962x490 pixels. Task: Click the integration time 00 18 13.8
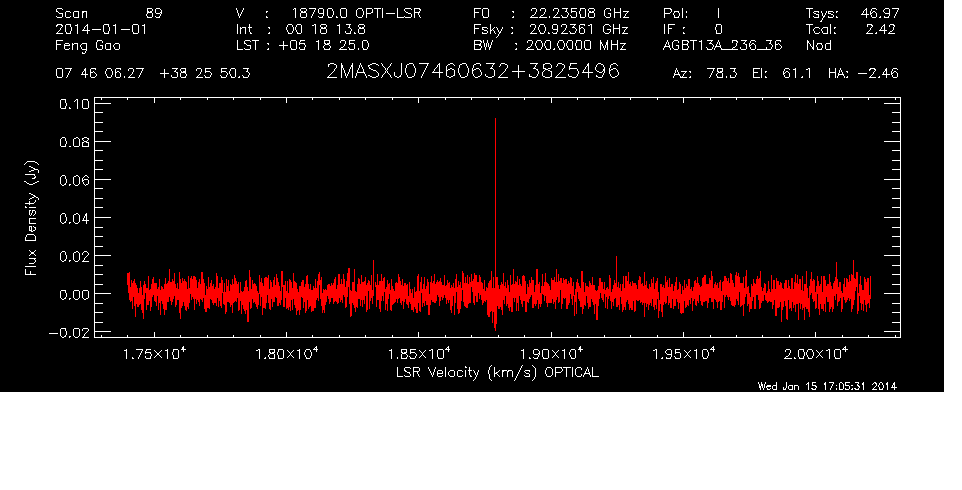pos(326,29)
